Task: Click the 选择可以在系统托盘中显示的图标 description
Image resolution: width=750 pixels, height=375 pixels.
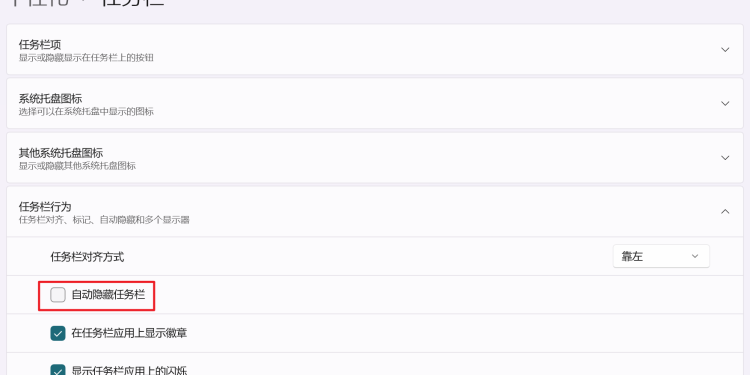Action: 86,112
